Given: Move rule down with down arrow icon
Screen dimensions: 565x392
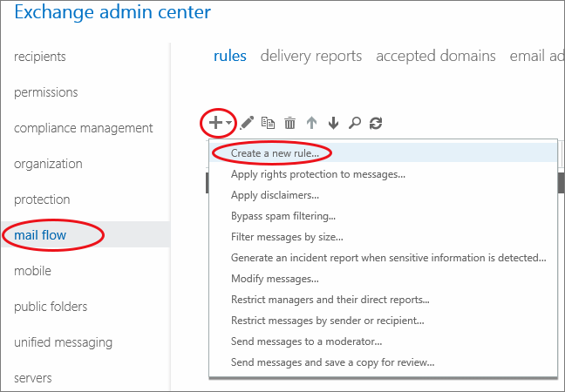Looking at the screenshot, I should coord(333,124).
